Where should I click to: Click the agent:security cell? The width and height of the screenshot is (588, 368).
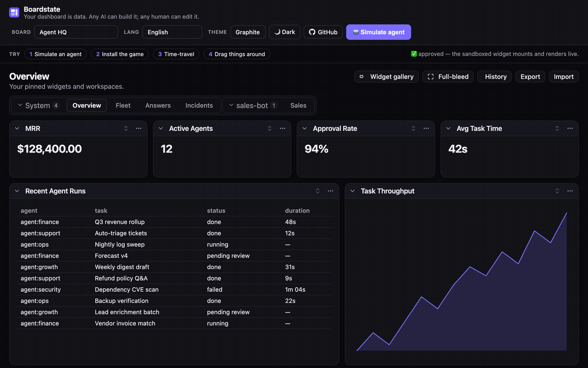tap(41, 289)
